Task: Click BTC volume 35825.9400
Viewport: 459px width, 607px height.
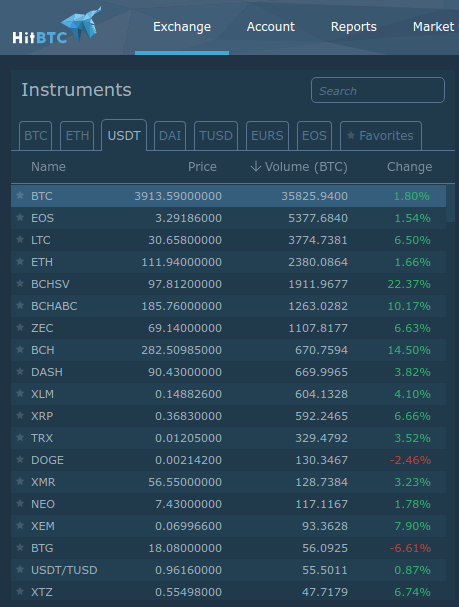Action: coord(314,196)
